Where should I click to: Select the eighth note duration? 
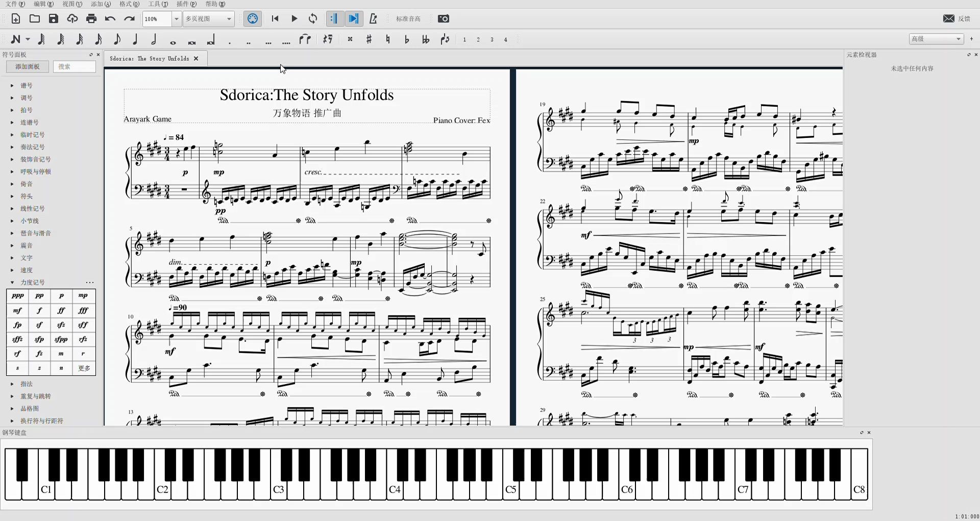pos(117,39)
